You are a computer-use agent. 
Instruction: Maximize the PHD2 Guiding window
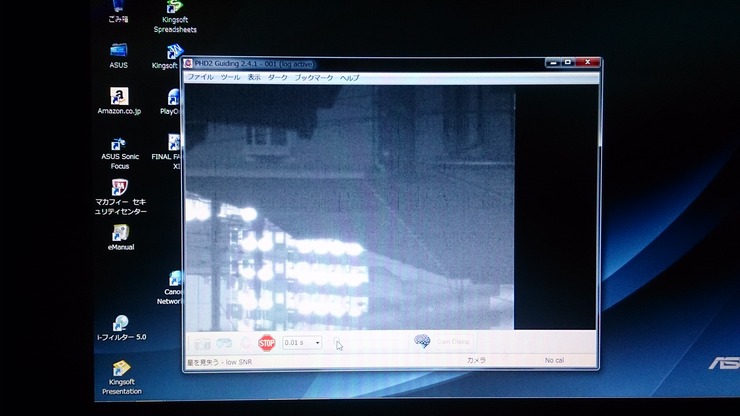[x=568, y=62]
